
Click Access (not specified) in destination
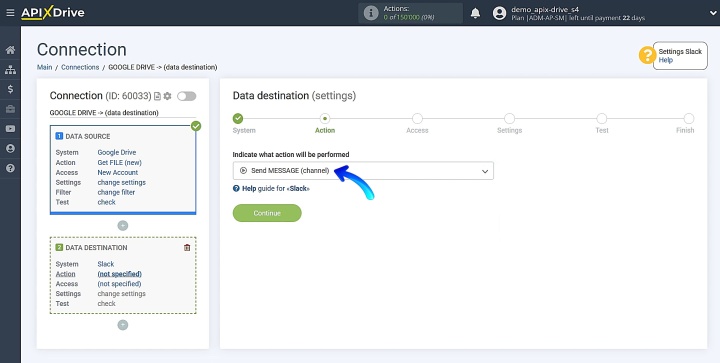(x=119, y=284)
